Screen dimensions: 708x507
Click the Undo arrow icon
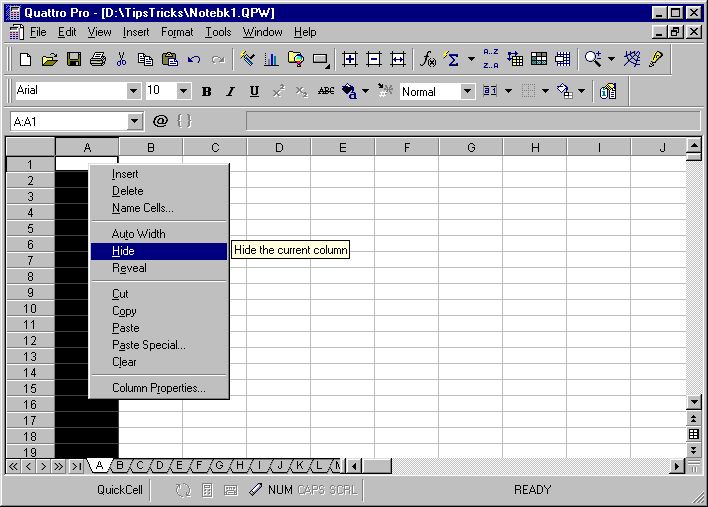194,59
